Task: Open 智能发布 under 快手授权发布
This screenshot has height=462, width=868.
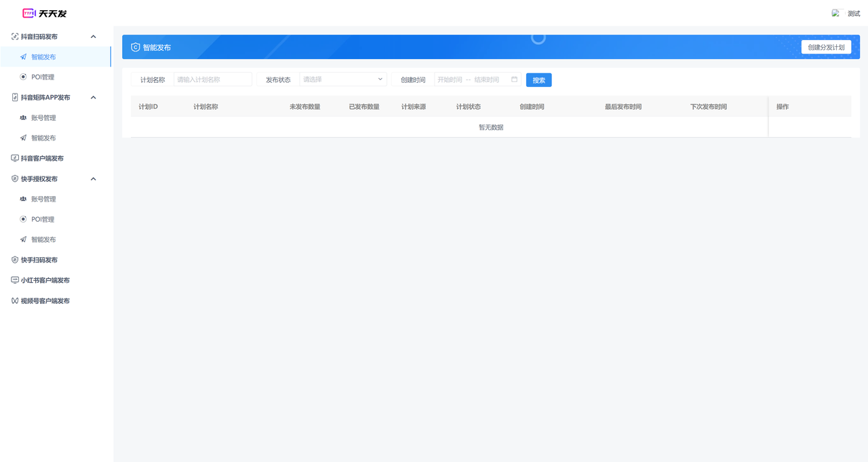Action: point(43,239)
